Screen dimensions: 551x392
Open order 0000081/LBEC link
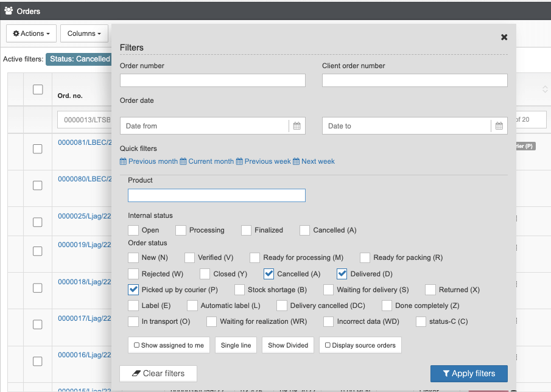[85, 142]
